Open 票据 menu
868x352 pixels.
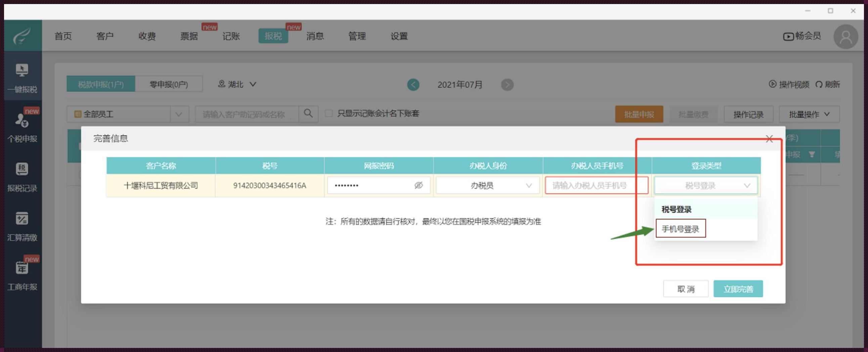[x=189, y=36]
